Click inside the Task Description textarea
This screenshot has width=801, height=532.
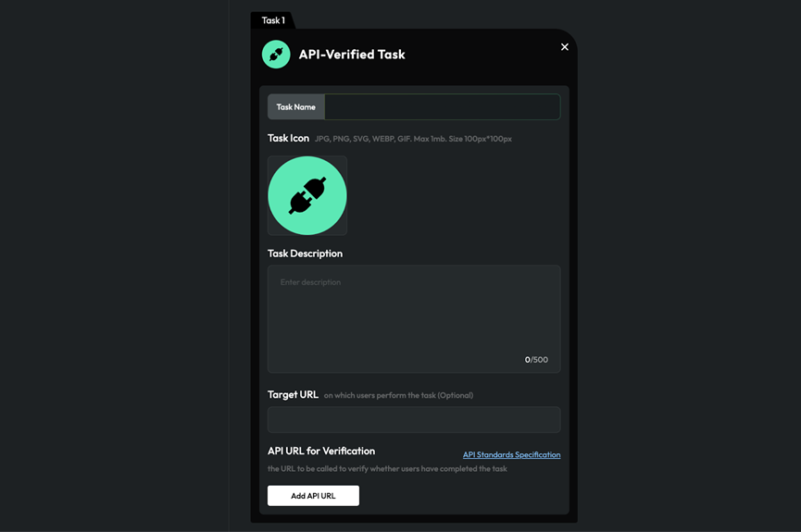point(414,319)
